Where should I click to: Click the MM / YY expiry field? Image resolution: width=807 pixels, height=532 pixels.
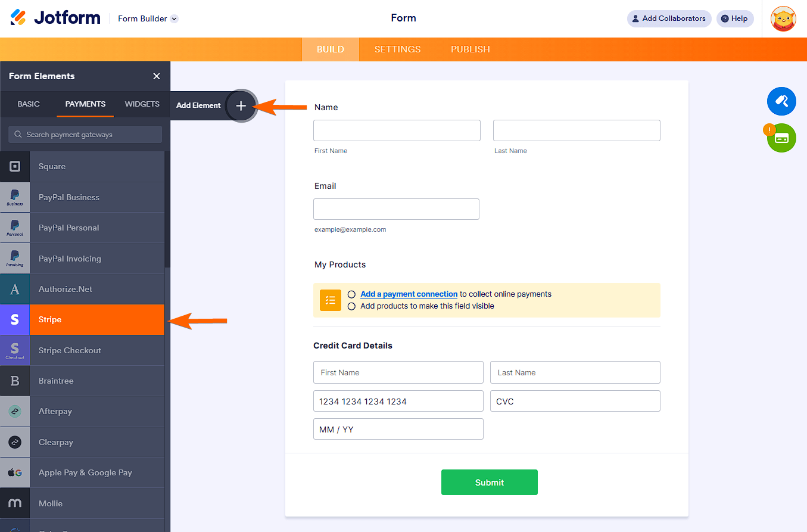coord(398,429)
